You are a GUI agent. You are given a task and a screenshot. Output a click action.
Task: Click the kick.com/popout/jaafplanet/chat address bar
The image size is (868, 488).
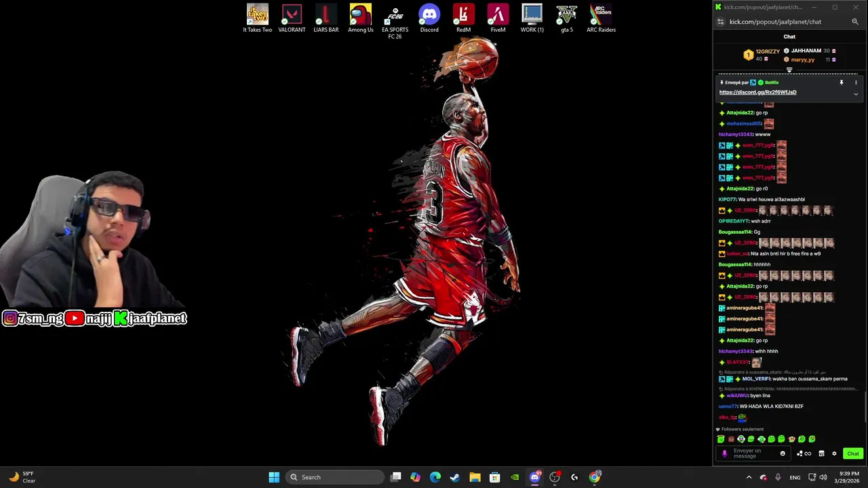775,22
